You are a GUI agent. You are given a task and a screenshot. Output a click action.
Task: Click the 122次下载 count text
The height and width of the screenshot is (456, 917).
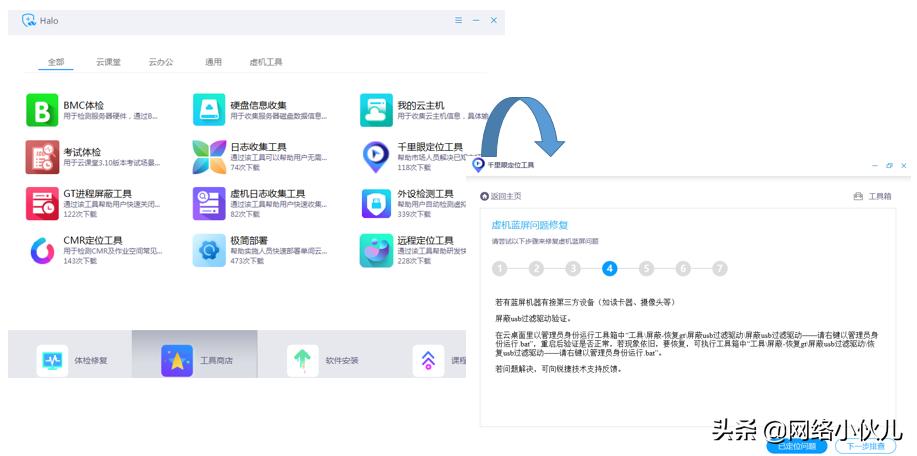[80, 214]
